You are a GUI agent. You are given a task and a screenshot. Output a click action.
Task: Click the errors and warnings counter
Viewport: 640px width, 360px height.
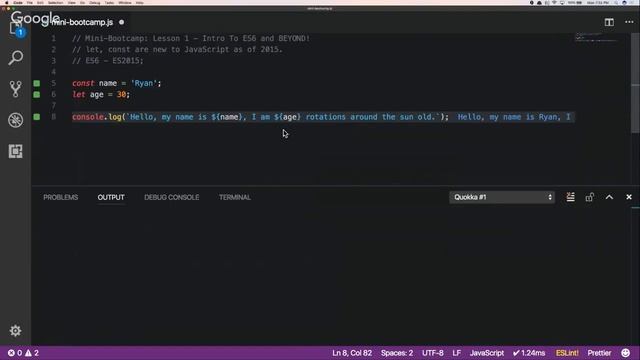pos(23,353)
